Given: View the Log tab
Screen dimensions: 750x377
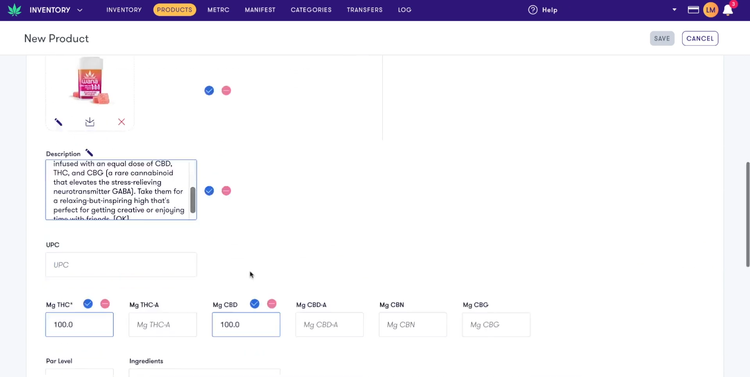Looking at the screenshot, I should click(405, 10).
